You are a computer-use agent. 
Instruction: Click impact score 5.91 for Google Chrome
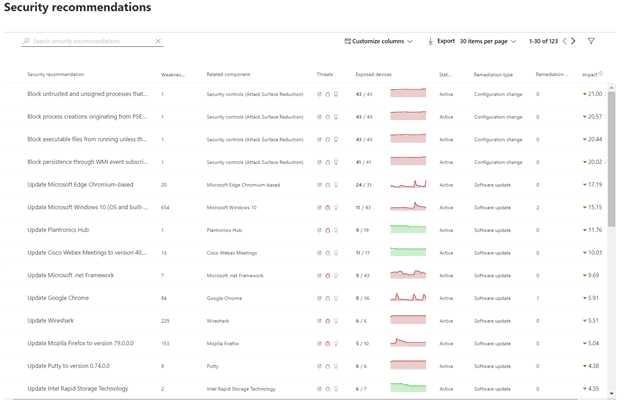(593, 298)
